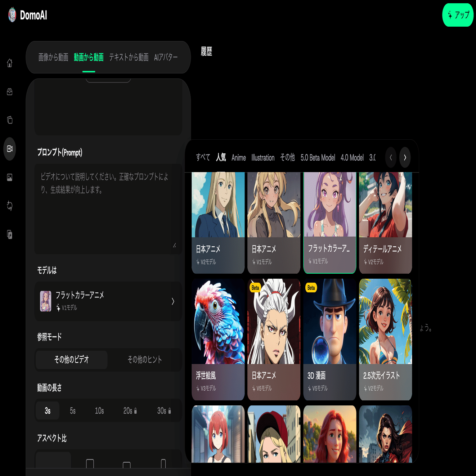Pick the フラットカラーア… V1モデル card
This screenshot has height=476, width=476.
coord(330,223)
